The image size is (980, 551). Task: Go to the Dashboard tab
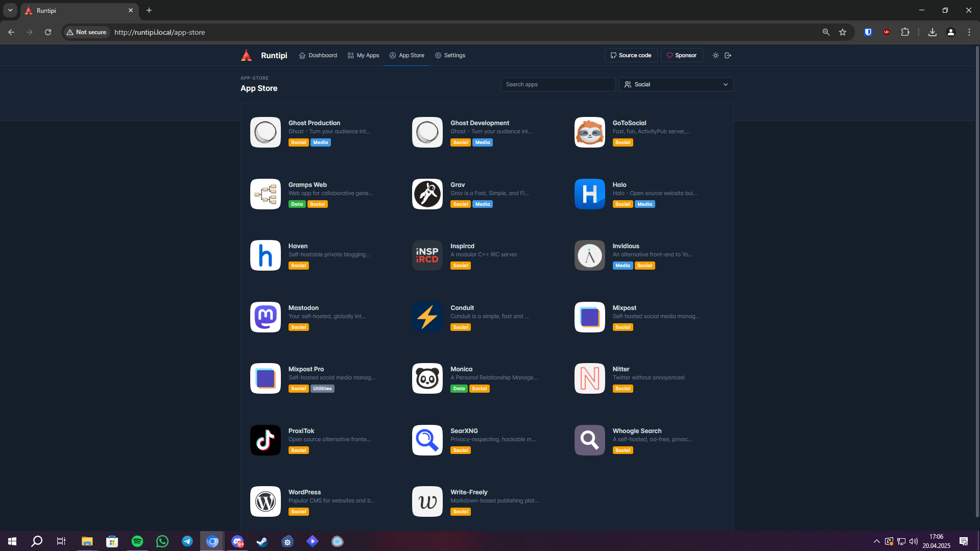[x=318, y=56]
